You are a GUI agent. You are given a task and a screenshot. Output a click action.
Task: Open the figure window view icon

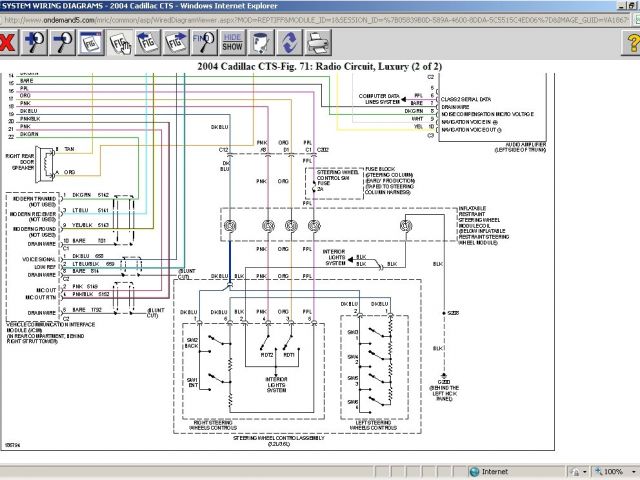pos(92,42)
